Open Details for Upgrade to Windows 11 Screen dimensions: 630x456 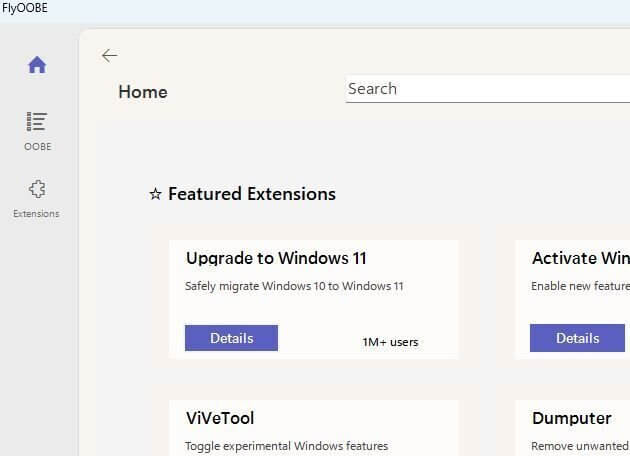[231, 338]
